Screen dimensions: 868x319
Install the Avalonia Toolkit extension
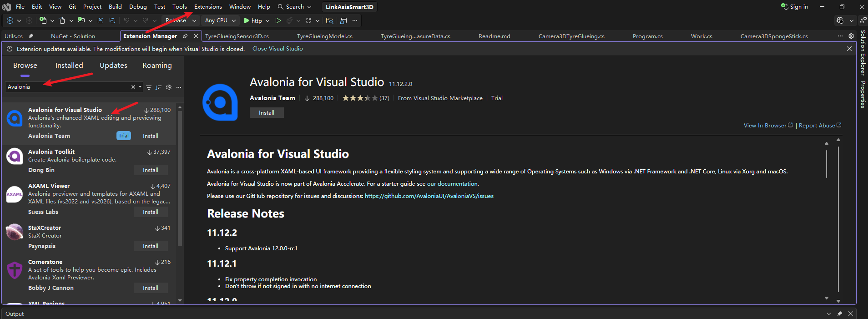click(151, 170)
